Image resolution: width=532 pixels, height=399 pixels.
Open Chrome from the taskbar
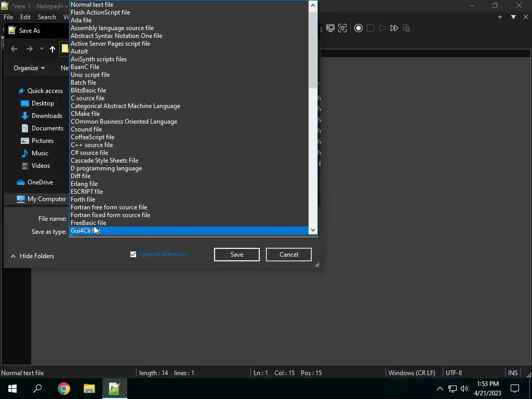[x=64, y=389]
